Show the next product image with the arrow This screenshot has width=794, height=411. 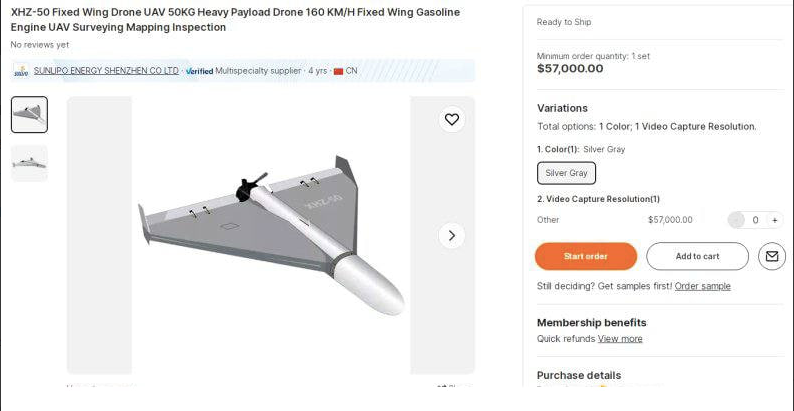pyautogui.click(x=452, y=235)
